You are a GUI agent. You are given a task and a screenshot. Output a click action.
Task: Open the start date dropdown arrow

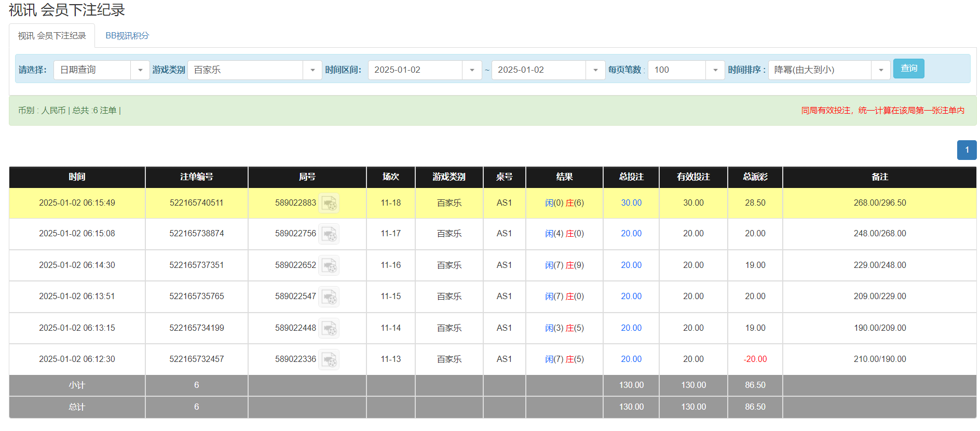pyautogui.click(x=471, y=70)
